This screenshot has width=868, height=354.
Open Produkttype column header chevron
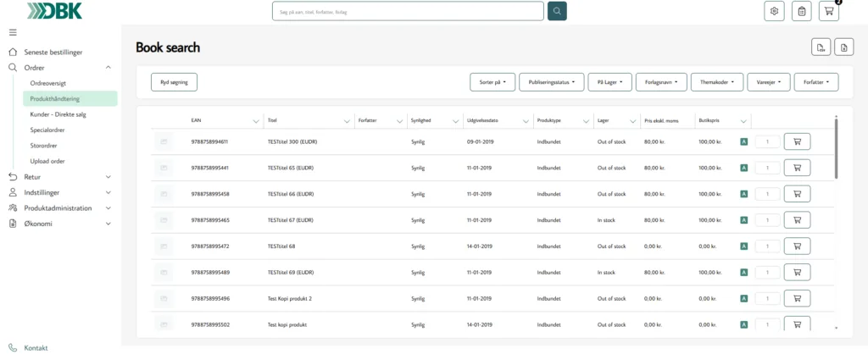(587, 121)
